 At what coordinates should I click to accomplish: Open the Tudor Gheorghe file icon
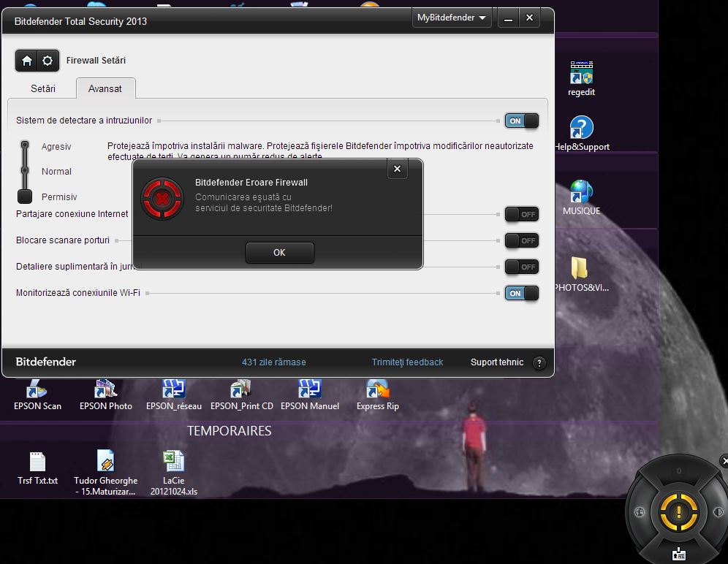(105, 473)
